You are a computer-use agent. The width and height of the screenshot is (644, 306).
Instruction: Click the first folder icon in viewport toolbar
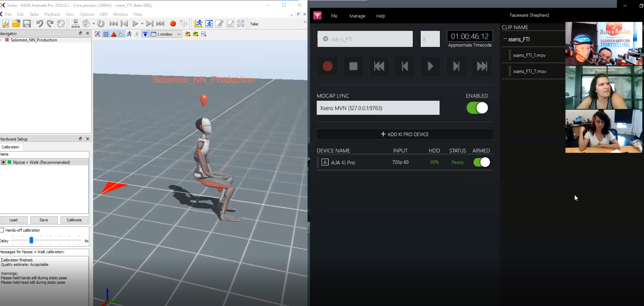[x=188, y=34]
